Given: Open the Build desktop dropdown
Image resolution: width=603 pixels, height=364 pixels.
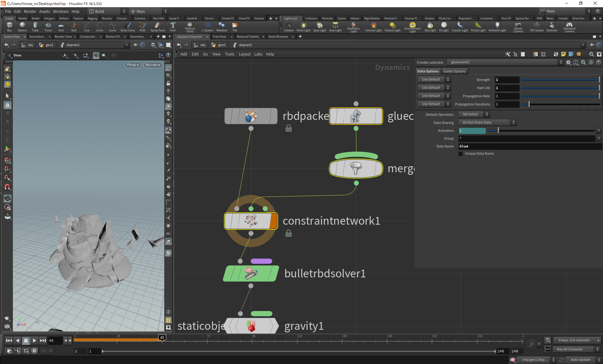Looking at the screenshot, I should tap(107, 11).
